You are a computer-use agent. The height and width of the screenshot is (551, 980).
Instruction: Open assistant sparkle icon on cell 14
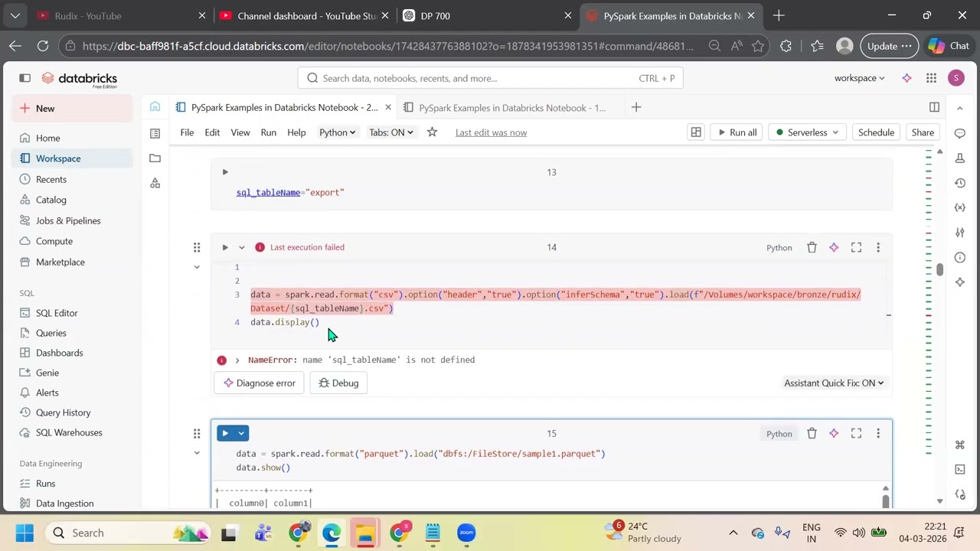click(x=834, y=247)
